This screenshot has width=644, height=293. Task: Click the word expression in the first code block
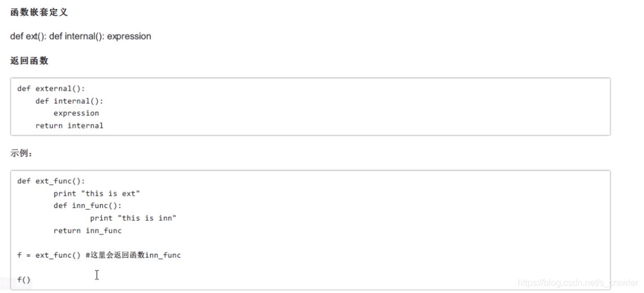click(76, 113)
